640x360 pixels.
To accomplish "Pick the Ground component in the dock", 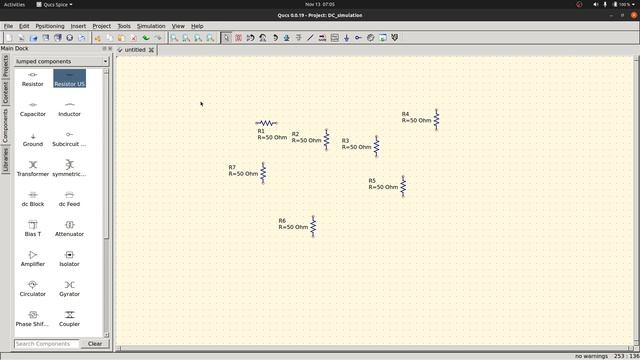I will (x=33, y=139).
